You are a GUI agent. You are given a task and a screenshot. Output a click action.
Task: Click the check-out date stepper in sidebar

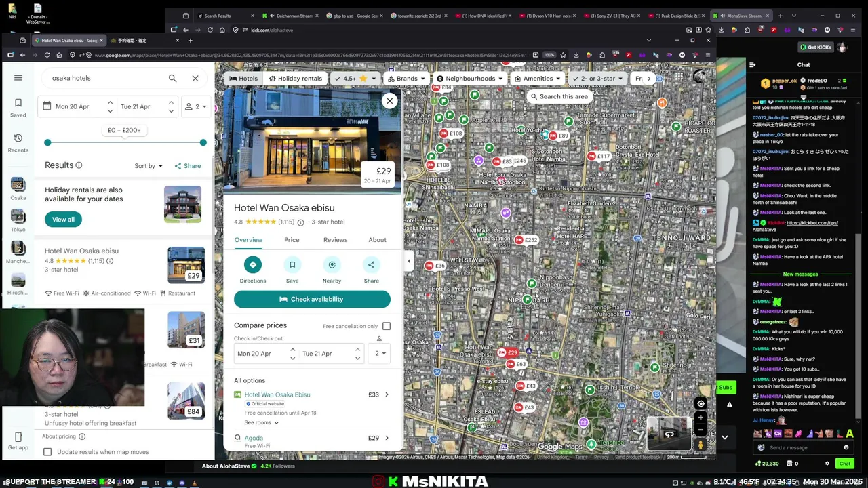tap(171, 106)
